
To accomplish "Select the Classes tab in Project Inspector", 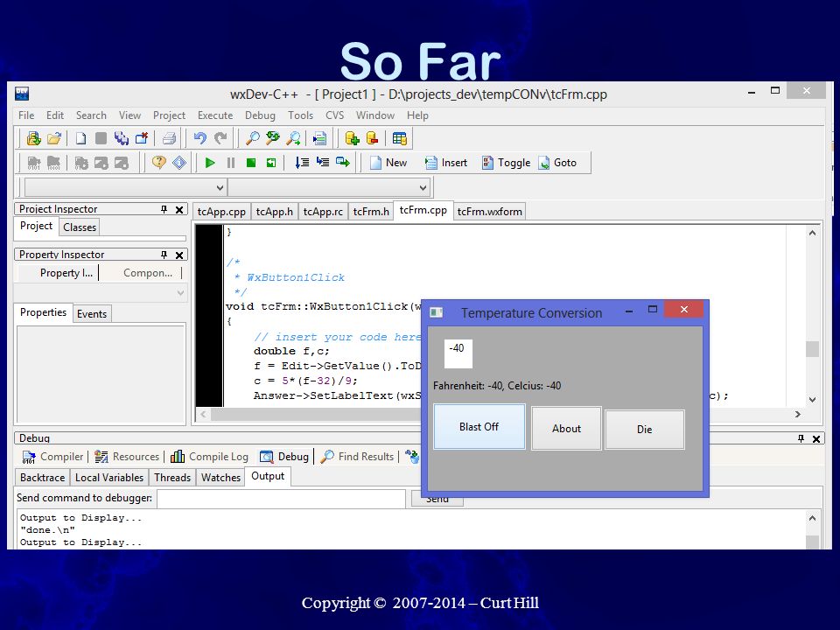I will (x=80, y=227).
